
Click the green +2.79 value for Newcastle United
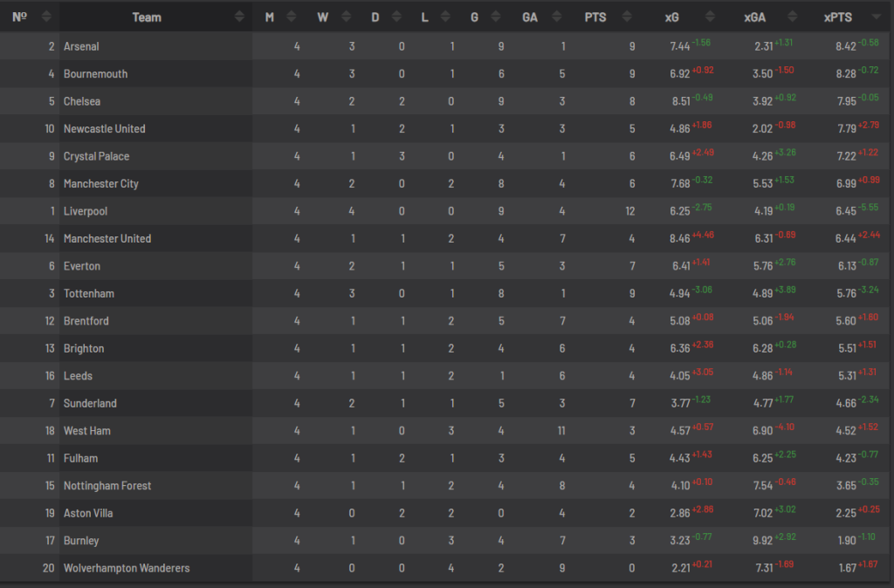[x=870, y=125]
